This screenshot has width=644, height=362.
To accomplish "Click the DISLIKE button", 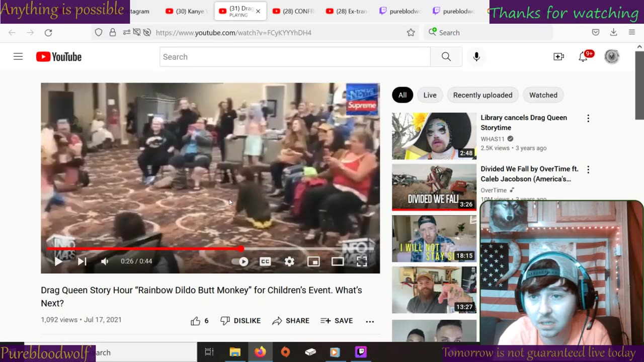I will 240,321.
